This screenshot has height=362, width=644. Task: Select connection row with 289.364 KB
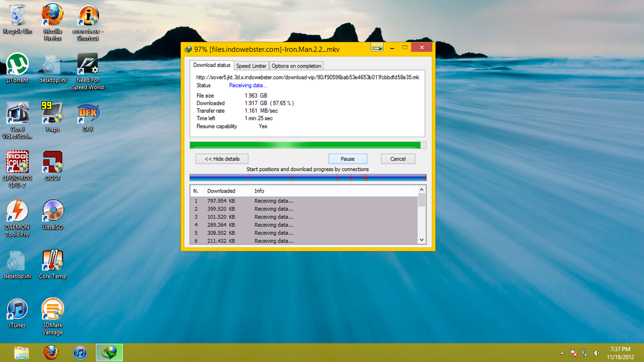tap(304, 225)
